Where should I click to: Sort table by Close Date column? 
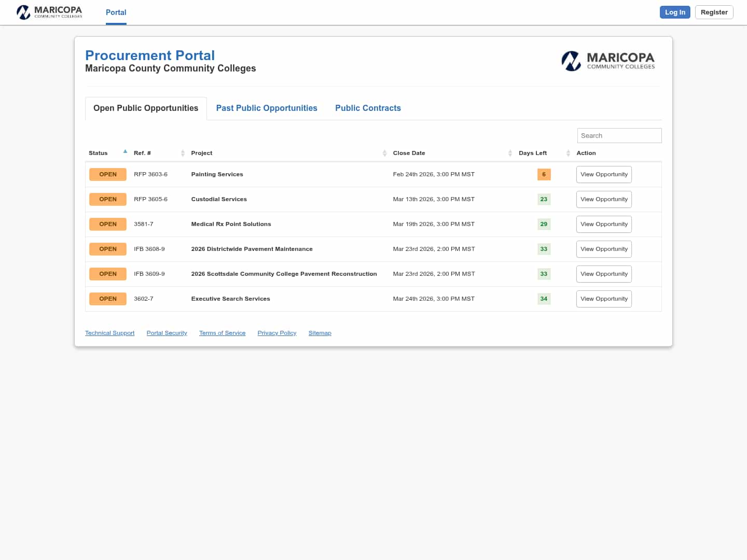click(409, 153)
